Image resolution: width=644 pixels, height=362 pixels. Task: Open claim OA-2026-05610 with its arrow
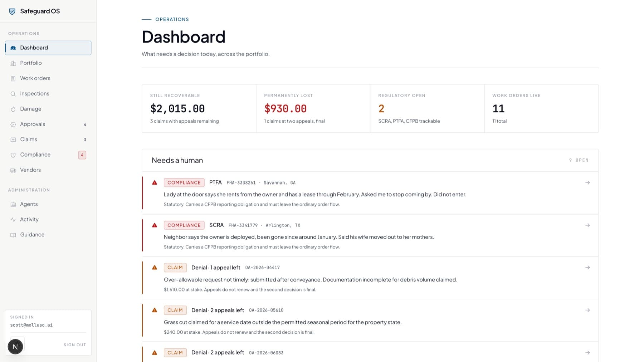tap(587, 310)
